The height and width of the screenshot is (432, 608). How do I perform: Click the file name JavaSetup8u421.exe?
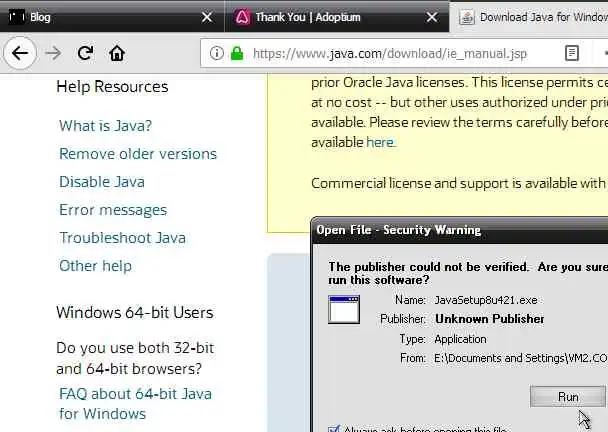pos(485,300)
